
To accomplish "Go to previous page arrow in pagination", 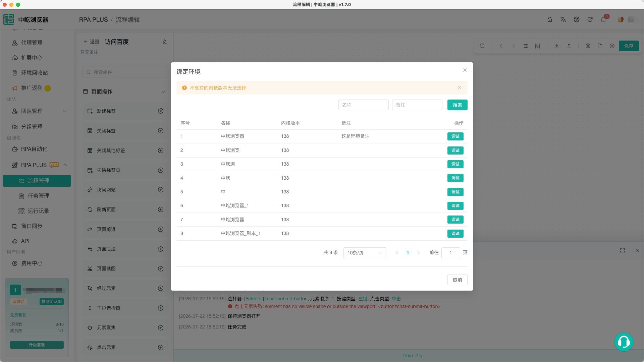I will tap(397, 253).
